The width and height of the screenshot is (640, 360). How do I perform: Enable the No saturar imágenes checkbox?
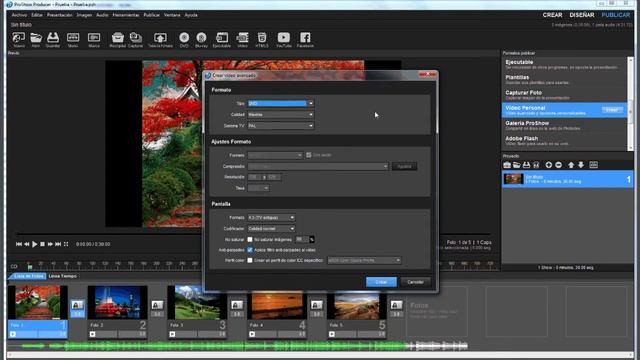pyautogui.click(x=250, y=240)
